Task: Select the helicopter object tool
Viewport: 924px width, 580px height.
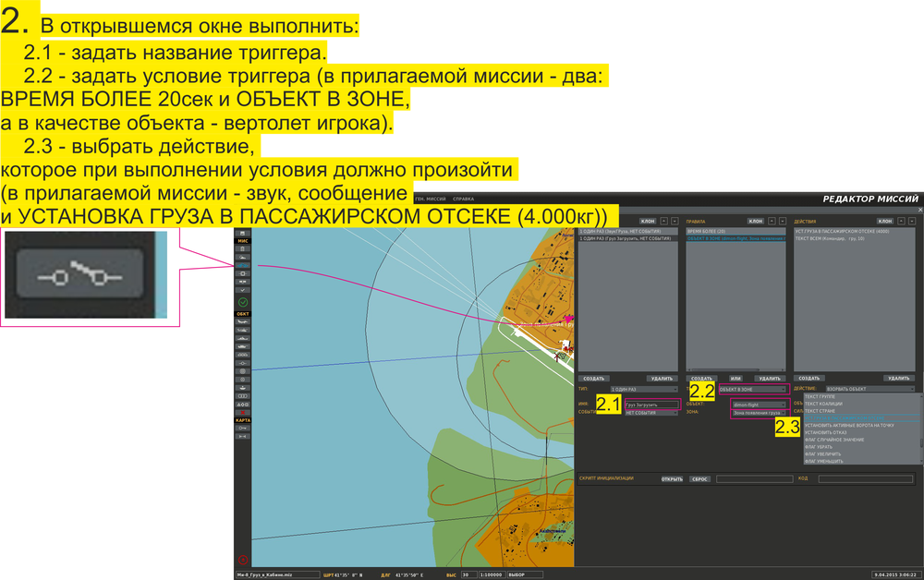Action: (242, 330)
